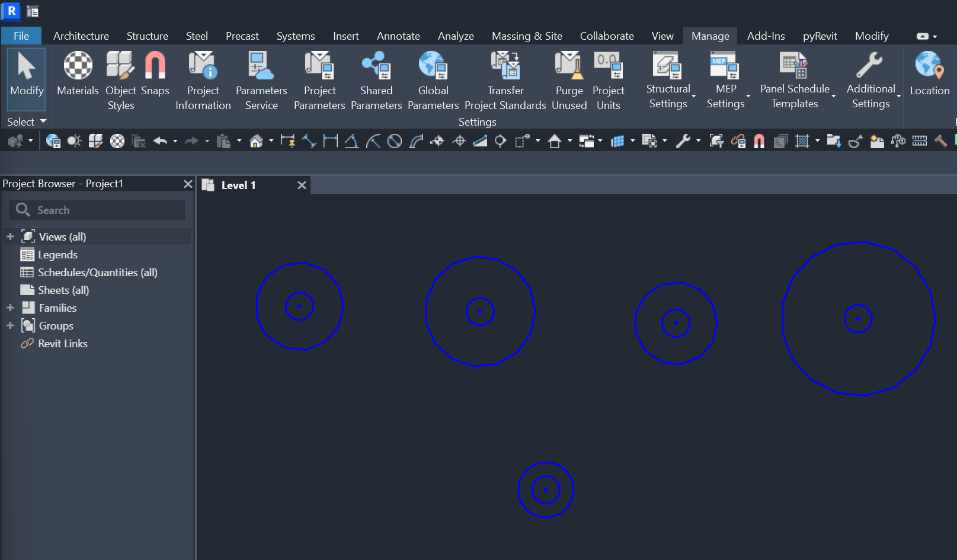
Task: Click the Arc Length Dimension toolbar icon
Action: (x=416, y=141)
